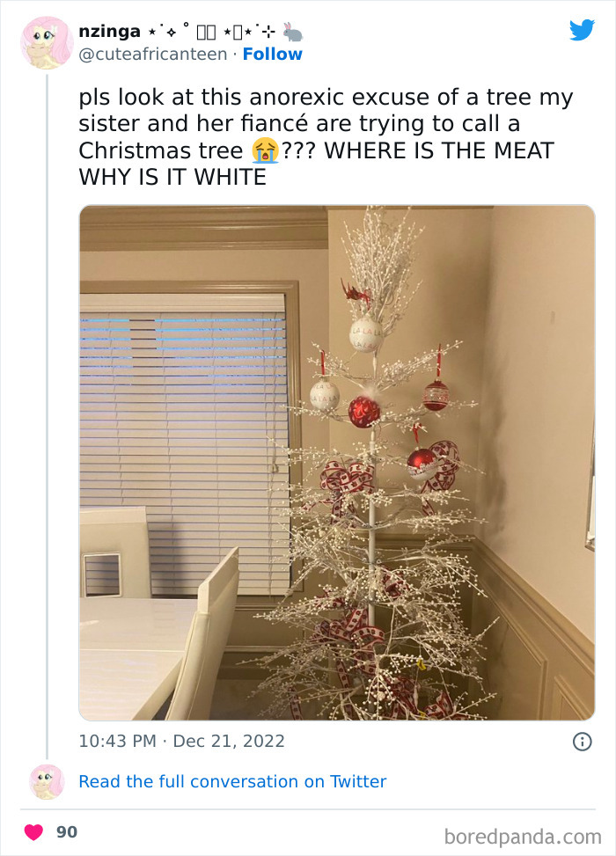The height and width of the screenshot is (856, 616).
Task: Like the tweet with the heart icon
Action: [x=33, y=831]
